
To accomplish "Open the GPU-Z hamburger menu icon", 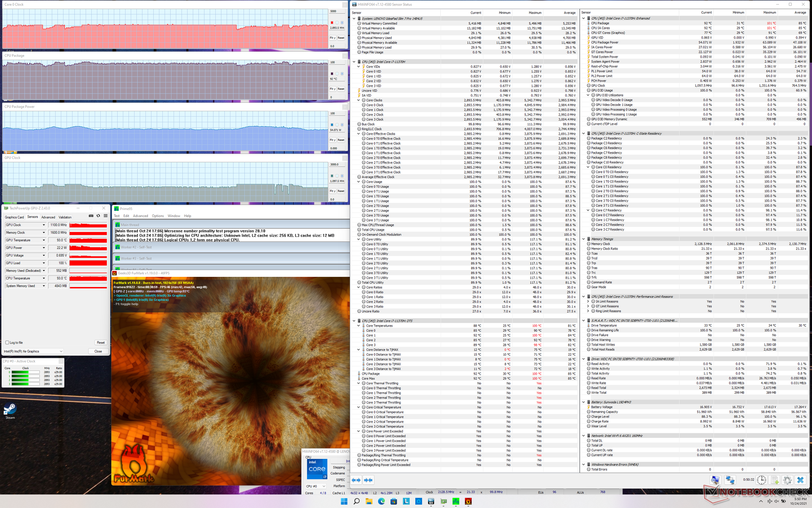I will pos(105,216).
